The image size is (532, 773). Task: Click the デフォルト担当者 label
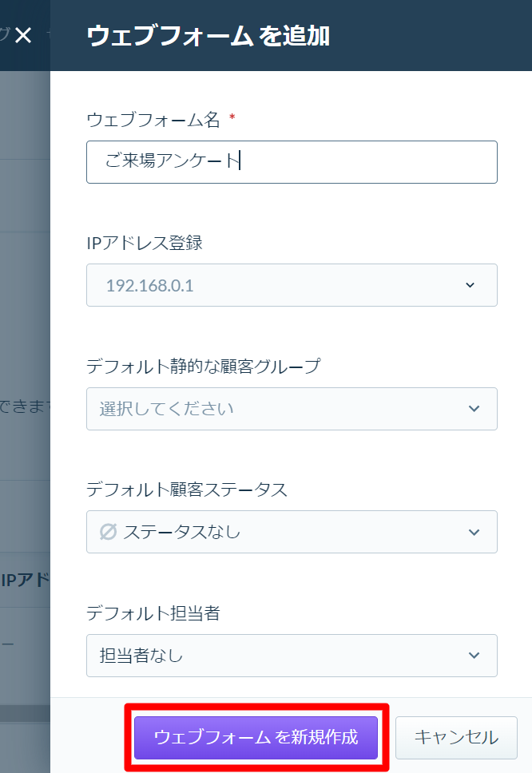pos(153,613)
